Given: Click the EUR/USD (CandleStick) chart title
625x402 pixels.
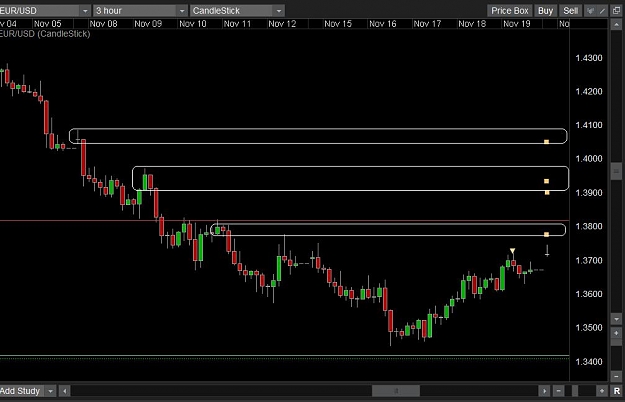Looking at the screenshot, I should (x=45, y=34).
